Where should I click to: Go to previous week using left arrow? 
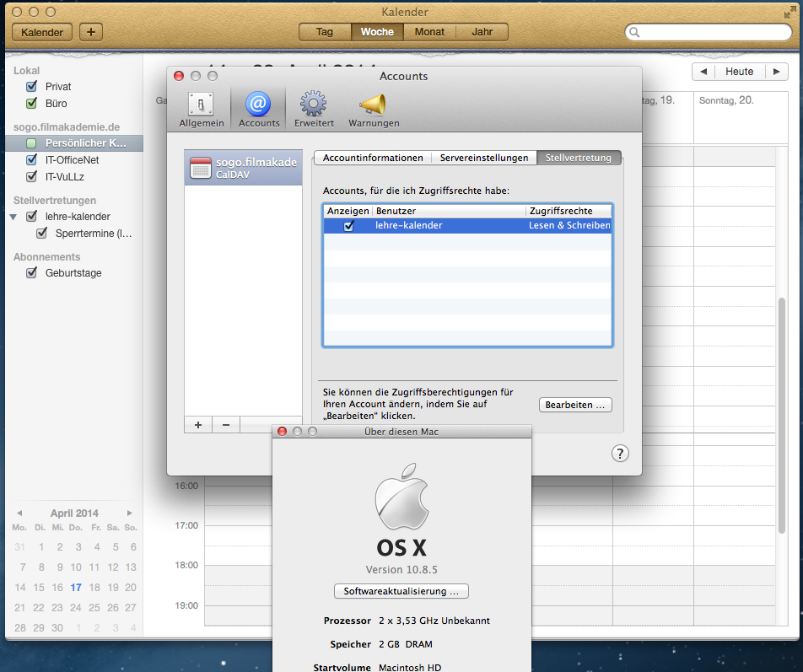pos(703,72)
